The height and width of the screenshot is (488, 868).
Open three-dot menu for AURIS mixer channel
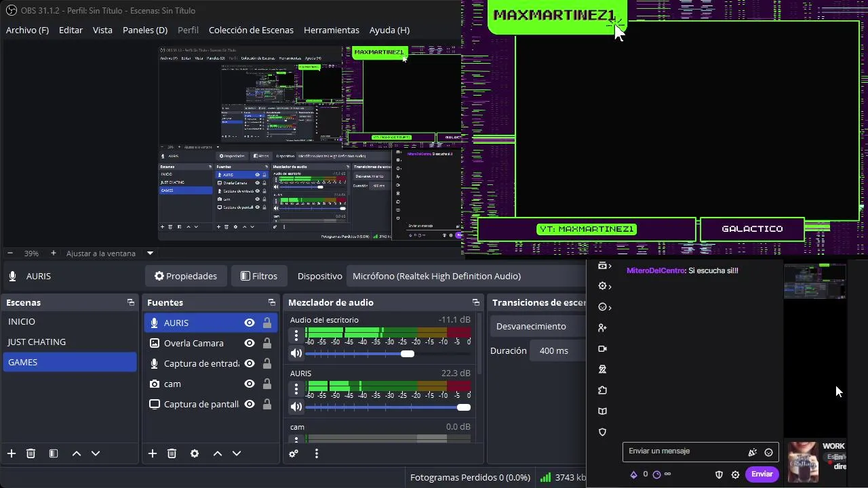click(296, 388)
